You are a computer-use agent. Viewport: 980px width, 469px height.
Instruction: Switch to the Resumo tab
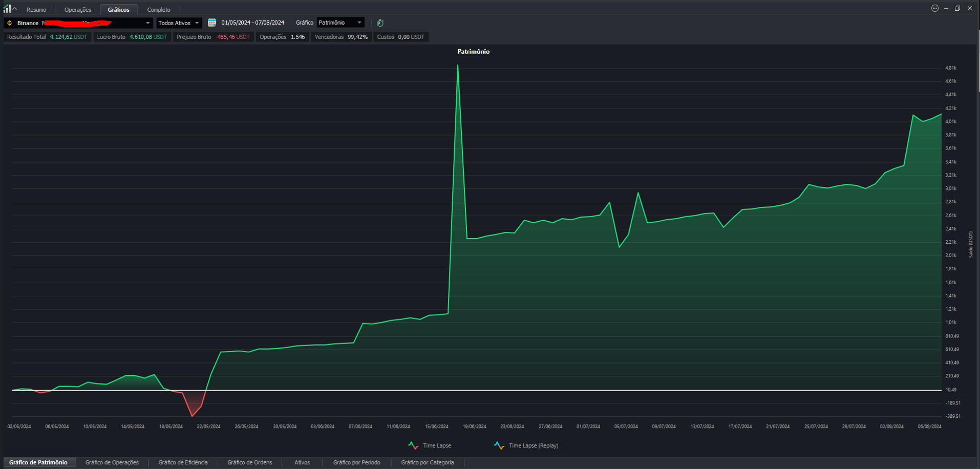click(x=36, y=10)
